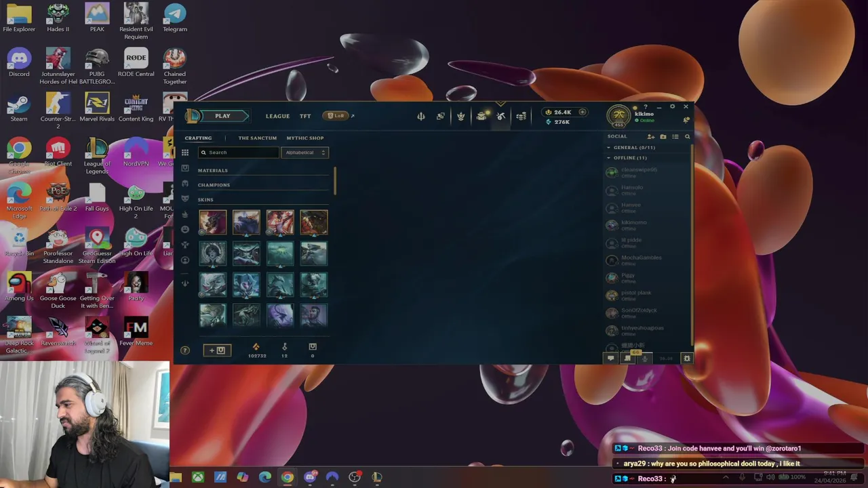Open the chat bubble icon at Social bottom
868x488 pixels.
610,359
